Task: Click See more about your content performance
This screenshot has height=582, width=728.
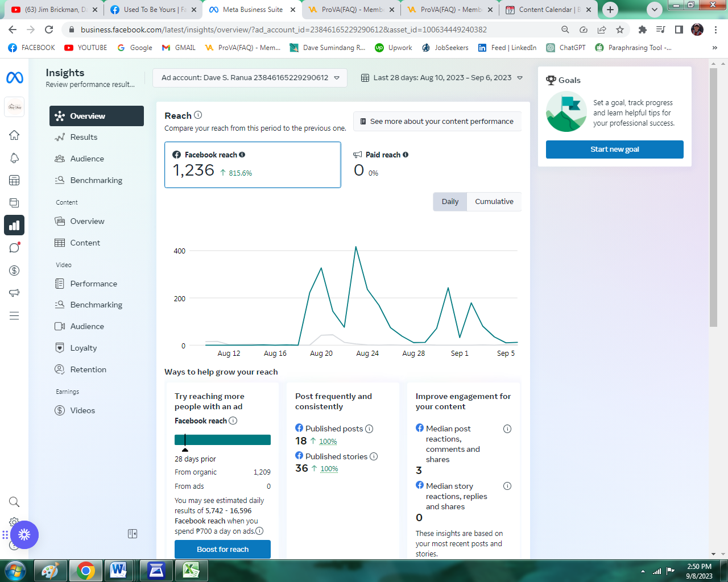Action: (x=437, y=122)
